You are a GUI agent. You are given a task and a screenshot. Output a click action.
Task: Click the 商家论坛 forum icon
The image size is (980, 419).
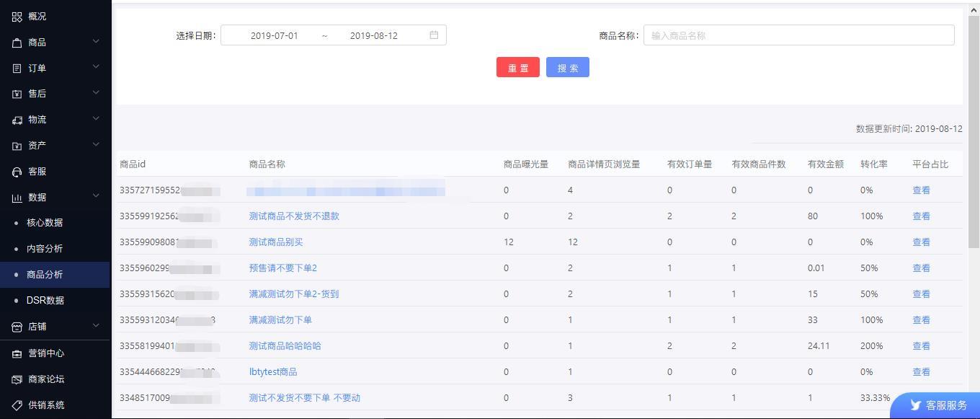(x=17, y=379)
